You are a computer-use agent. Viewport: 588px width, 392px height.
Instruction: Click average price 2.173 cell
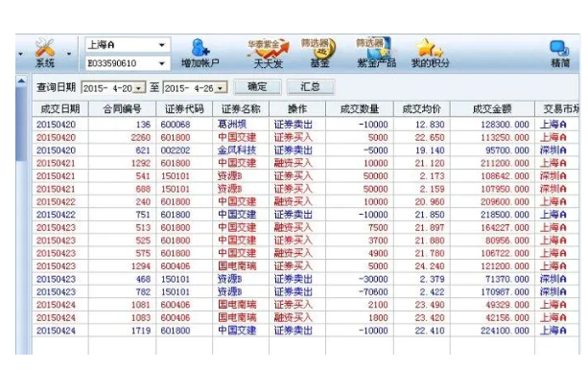(x=422, y=175)
